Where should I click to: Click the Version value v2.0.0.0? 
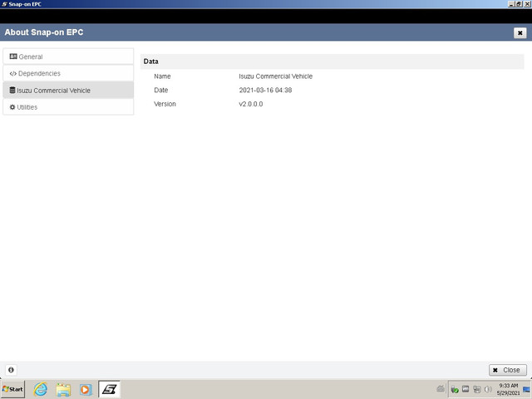click(x=251, y=104)
